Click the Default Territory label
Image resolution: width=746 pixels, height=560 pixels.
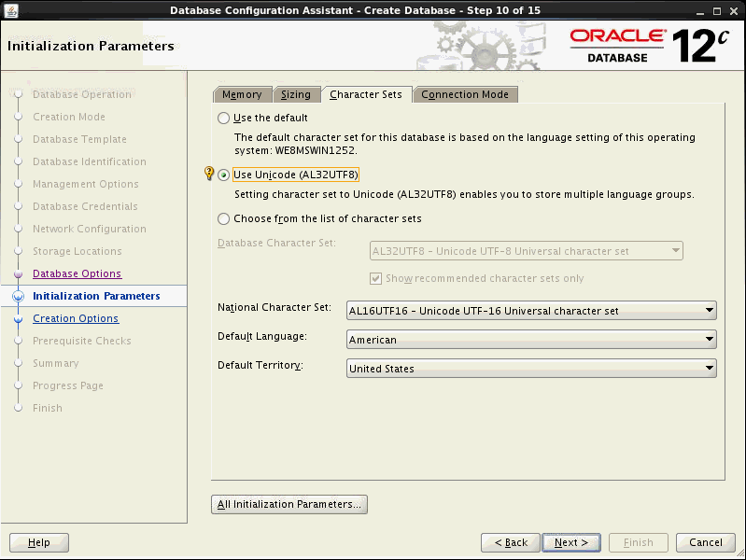point(260,365)
